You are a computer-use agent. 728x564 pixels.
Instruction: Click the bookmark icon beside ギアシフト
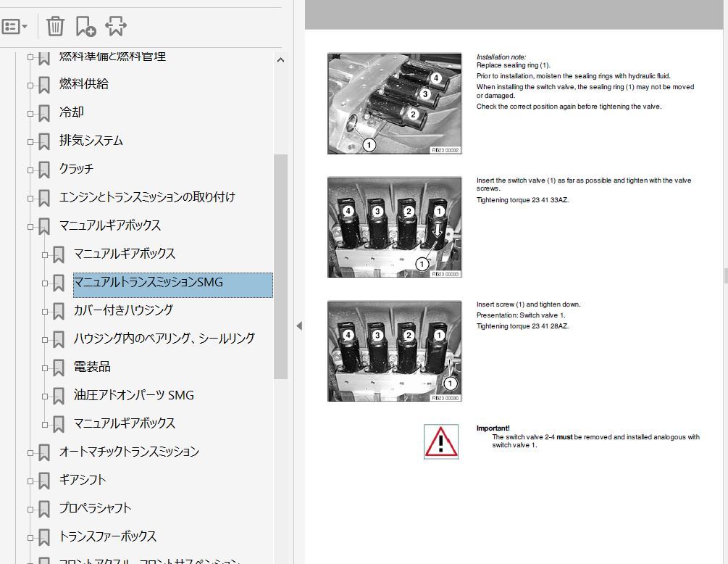43,481
